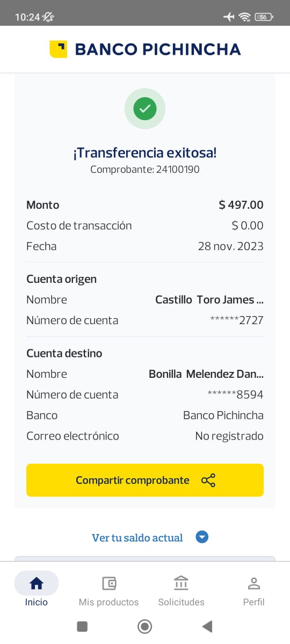Tap the Android recent apps square
Image resolution: width=290 pixels, height=644 pixels.
tap(82, 626)
